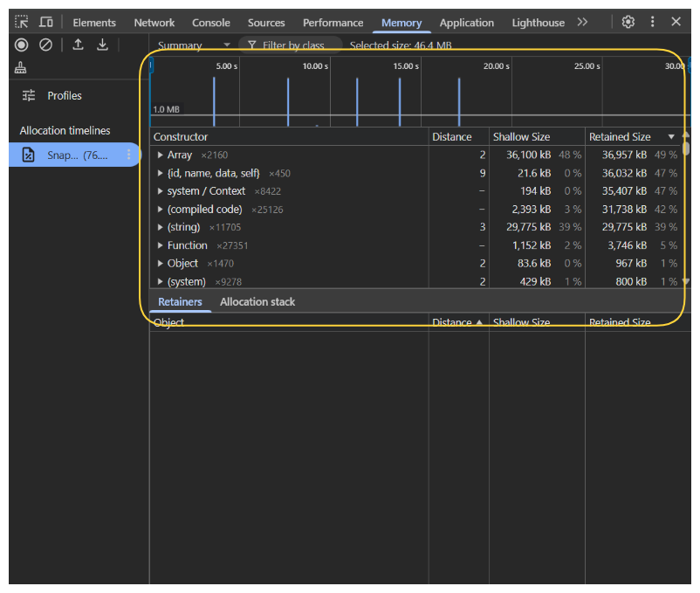The height and width of the screenshot is (593, 700).
Task: Click the Profiles sidebar heading
Action: point(65,95)
